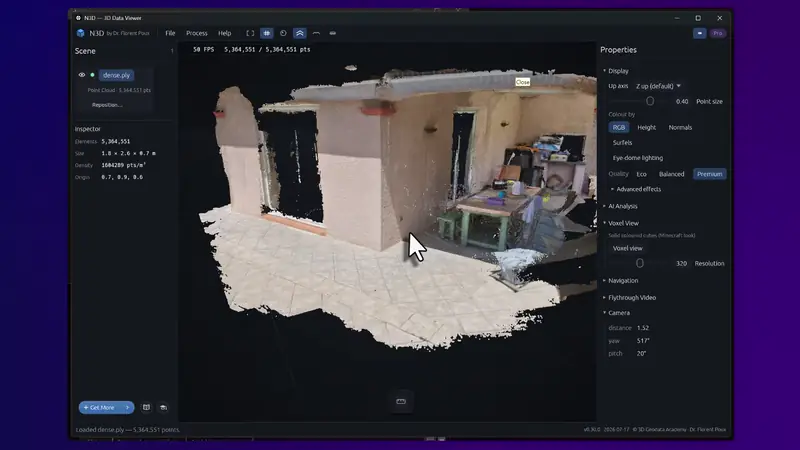The image size is (800, 450).
Task: Click the voxel Resolution slider handle
Action: coord(640,263)
